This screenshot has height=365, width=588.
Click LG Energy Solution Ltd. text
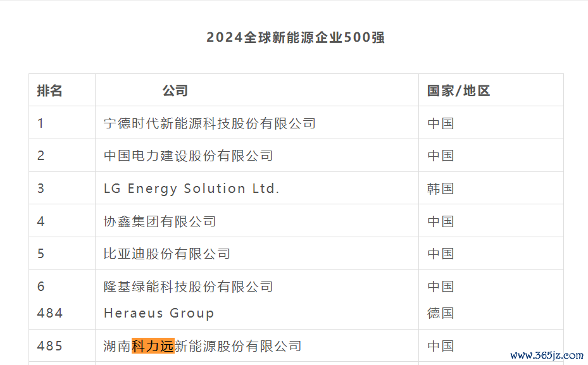191,189
